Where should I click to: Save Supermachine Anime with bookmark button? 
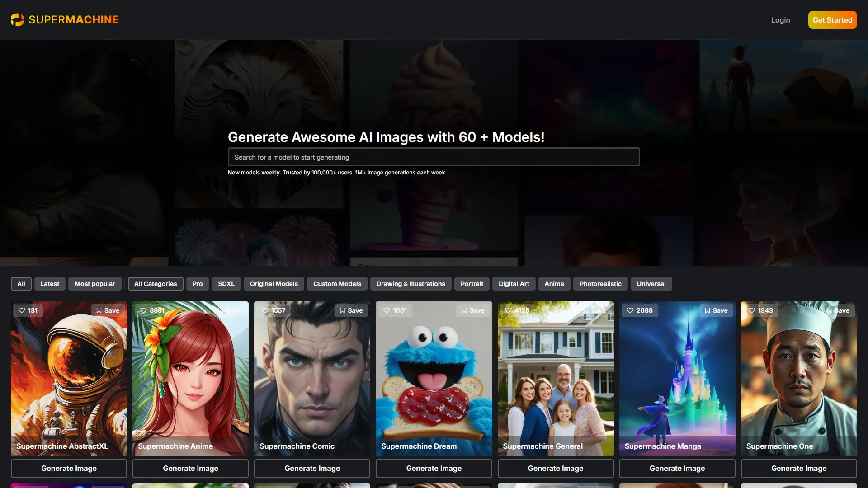[229, 310]
